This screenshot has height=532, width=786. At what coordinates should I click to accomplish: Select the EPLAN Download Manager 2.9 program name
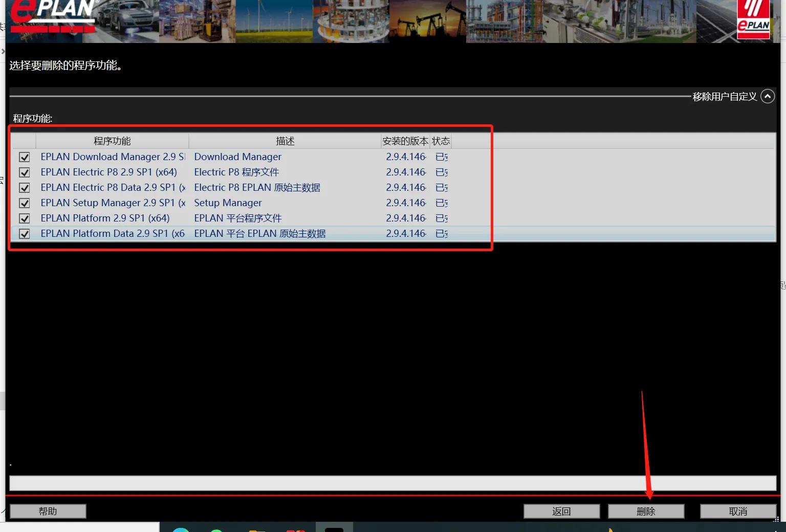113,157
